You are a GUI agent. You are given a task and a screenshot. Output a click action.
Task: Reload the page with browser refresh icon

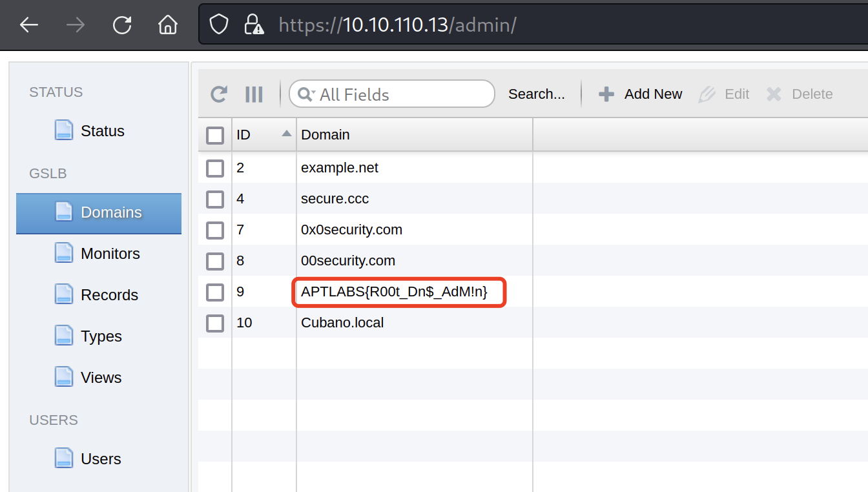point(121,25)
